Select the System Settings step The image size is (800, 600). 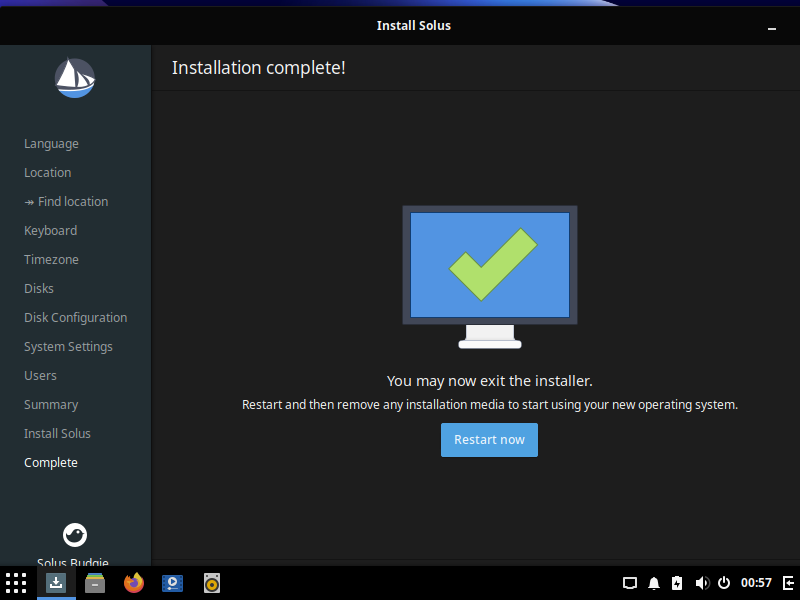(x=68, y=346)
